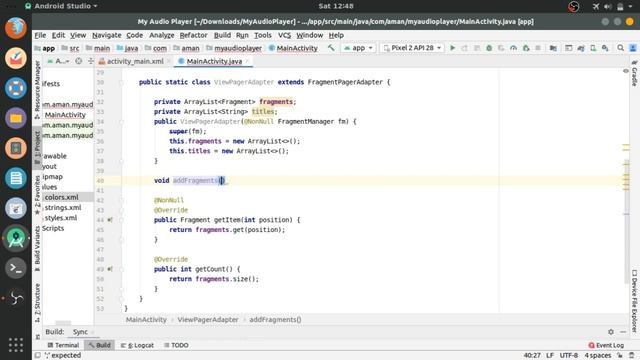The image size is (640, 360).
Task: Toggle the Structure side panel
Action: (37, 303)
